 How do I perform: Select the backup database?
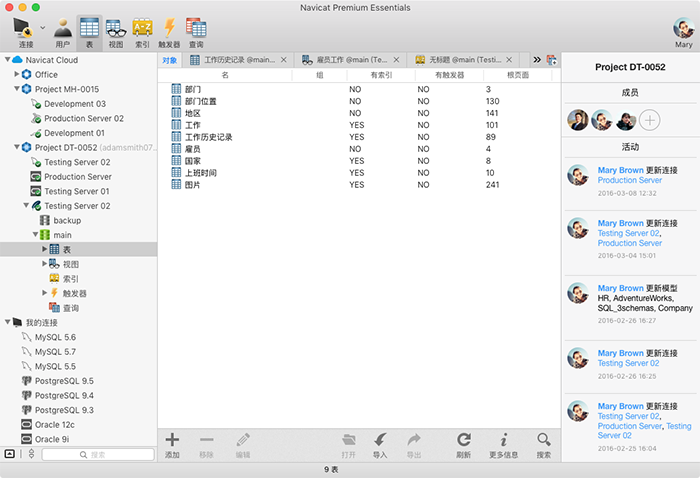pos(67,220)
